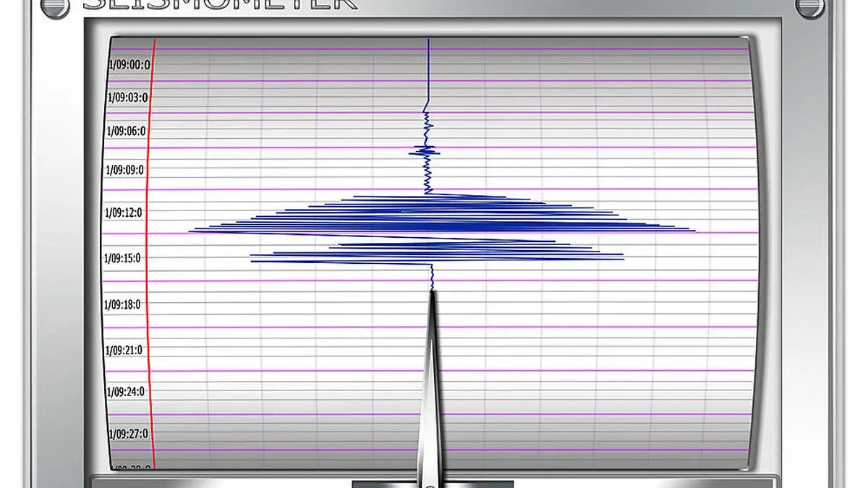Select the 1/09:03:0 time label

(x=127, y=98)
